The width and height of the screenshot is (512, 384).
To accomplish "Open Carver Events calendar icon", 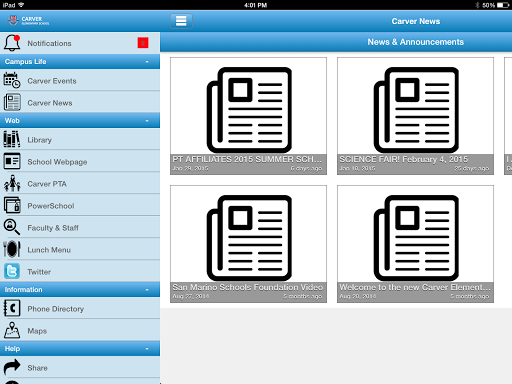I will pos(12,80).
